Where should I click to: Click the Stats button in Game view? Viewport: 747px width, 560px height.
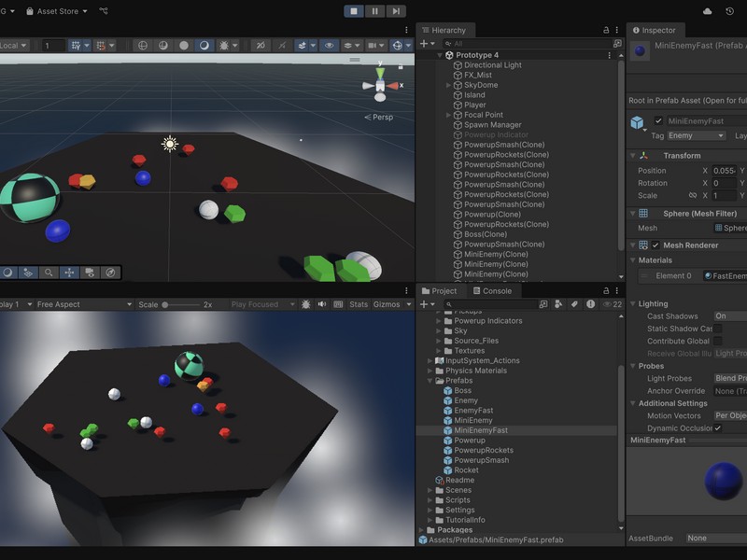click(x=359, y=304)
